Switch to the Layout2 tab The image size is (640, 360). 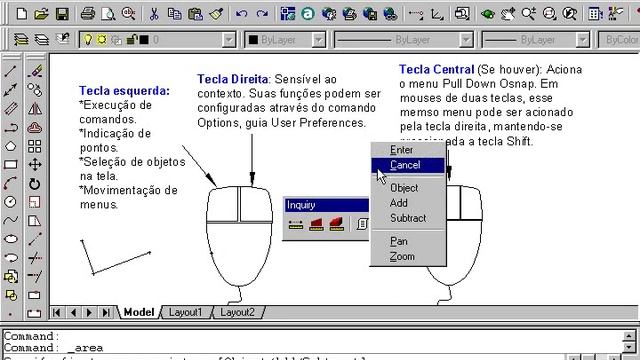tap(238, 312)
